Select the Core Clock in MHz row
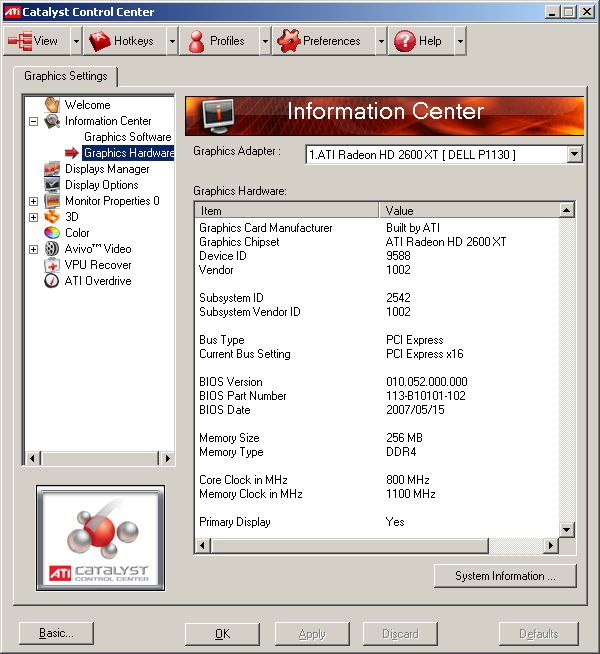 pyautogui.click(x=377, y=480)
